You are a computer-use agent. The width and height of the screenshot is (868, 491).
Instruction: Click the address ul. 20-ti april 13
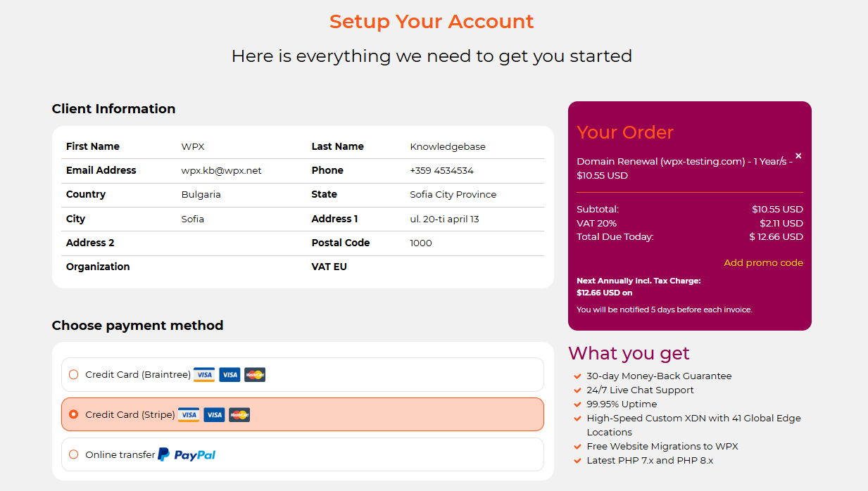pos(444,219)
